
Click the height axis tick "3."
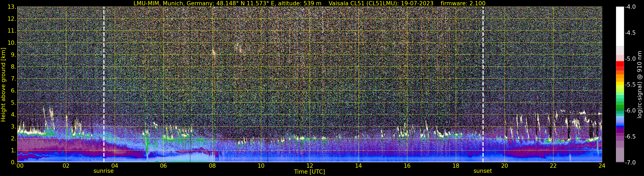(x=13, y=127)
